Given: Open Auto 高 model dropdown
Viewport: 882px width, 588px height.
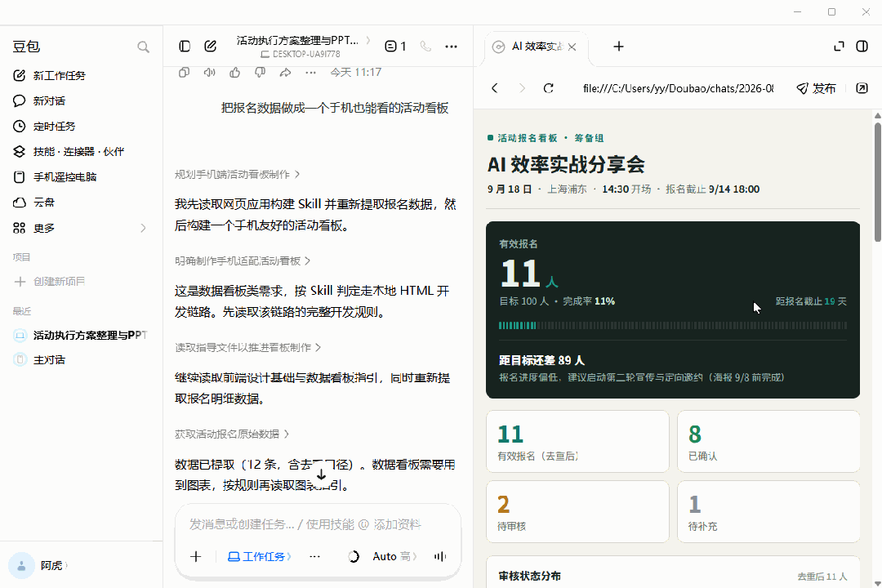Looking at the screenshot, I should click(x=395, y=556).
